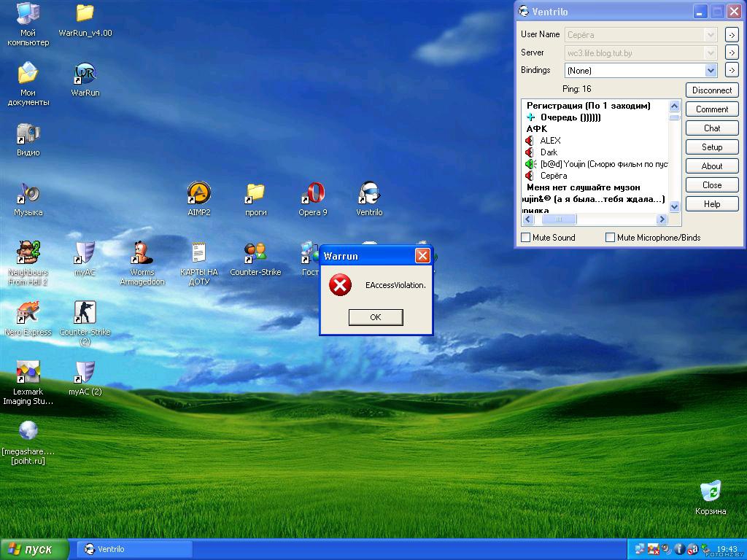Select the Мои документы desktop icon
Image resolution: width=747 pixels, height=560 pixels.
[x=28, y=73]
